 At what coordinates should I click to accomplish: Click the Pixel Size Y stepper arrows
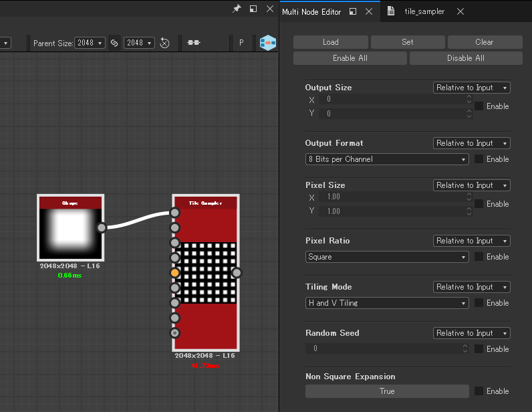469,211
